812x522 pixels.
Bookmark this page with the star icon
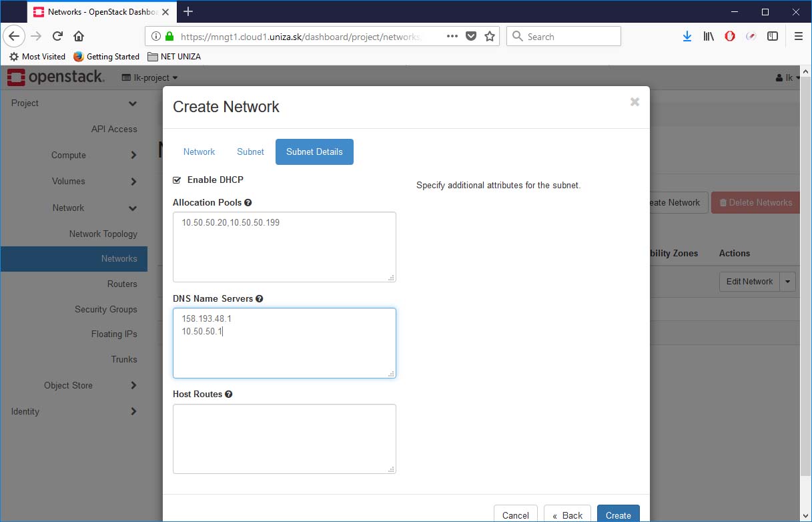pyautogui.click(x=490, y=36)
